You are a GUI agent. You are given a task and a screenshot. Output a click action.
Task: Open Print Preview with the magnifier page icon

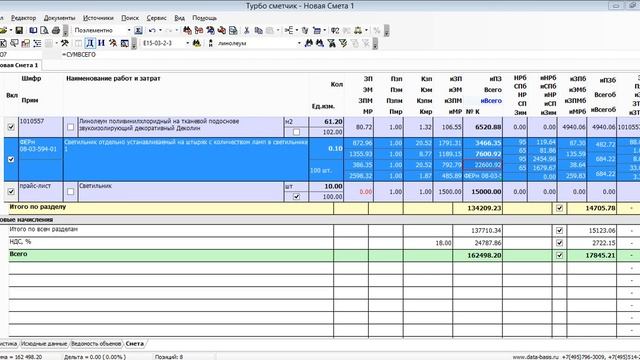click(44, 30)
